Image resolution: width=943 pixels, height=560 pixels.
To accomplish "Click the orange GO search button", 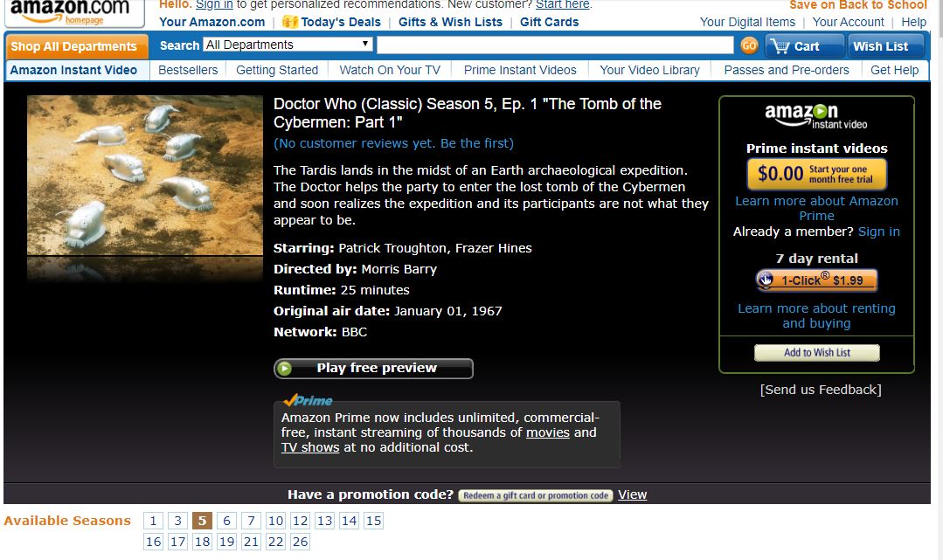I will [x=749, y=45].
